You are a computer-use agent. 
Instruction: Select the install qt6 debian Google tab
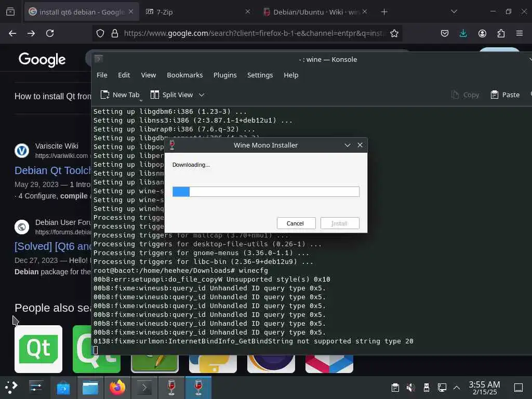(82, 12)
